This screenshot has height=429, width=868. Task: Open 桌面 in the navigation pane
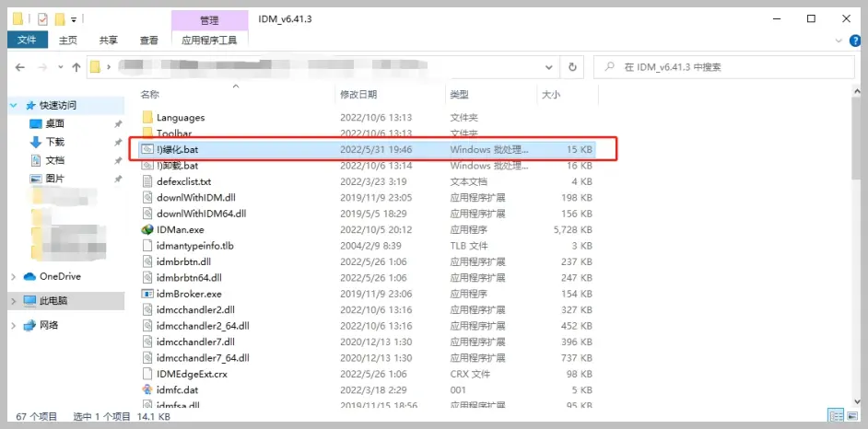click(x=54, y=124)
